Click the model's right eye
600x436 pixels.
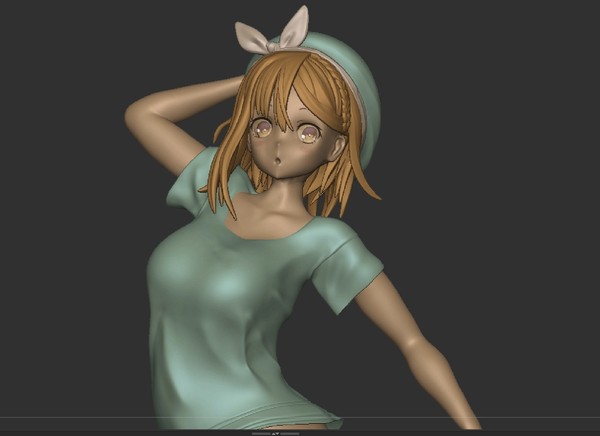point(262,129)
